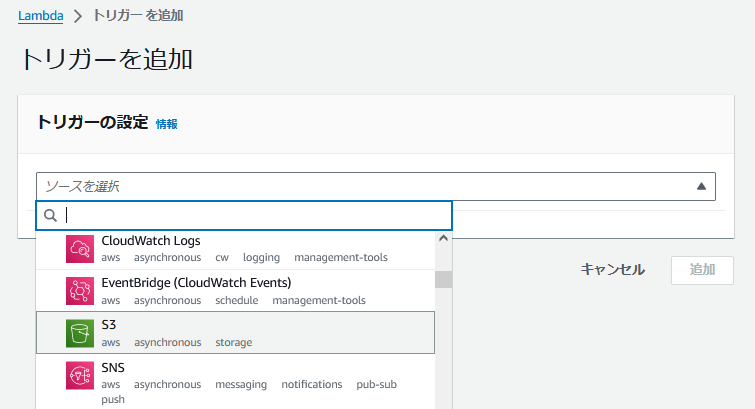The image size is (755, 409).
Task: Click the dropdown list scrollbar thumb
Action: 443,279
